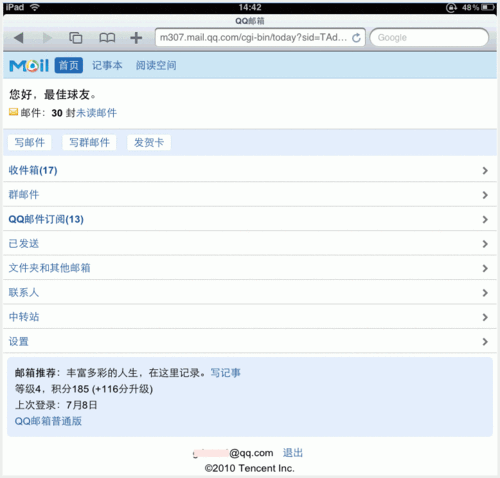This screenshot has width=500, height=478.
Task: Click the unread mail envelope icon
Action: pyautogui.click(x=13, y=112)
